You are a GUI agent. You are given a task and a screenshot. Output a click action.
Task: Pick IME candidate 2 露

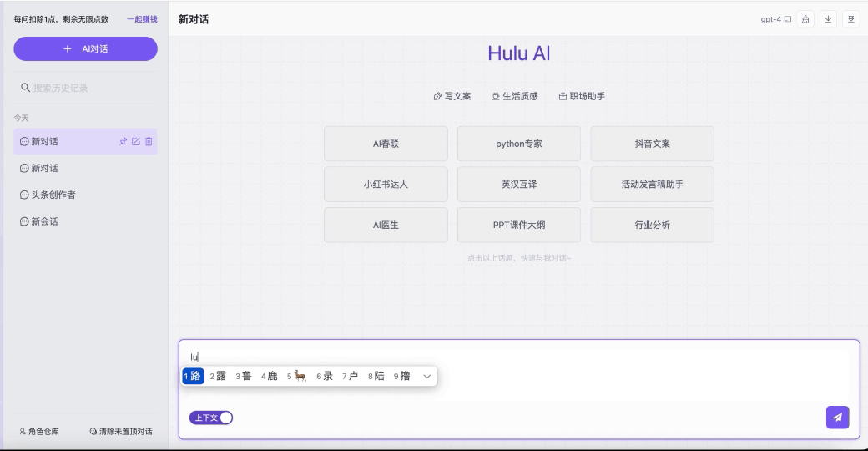point(218,376)
